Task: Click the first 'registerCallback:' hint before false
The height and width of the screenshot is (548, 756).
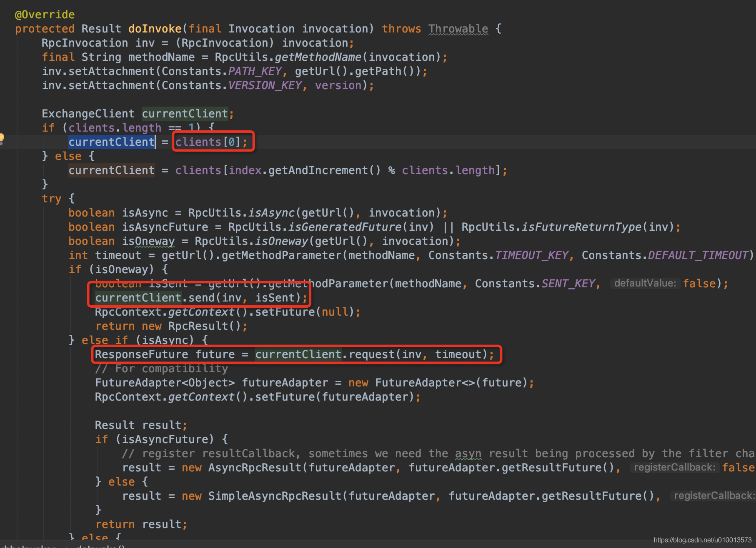Action: [x=674, y=468]
